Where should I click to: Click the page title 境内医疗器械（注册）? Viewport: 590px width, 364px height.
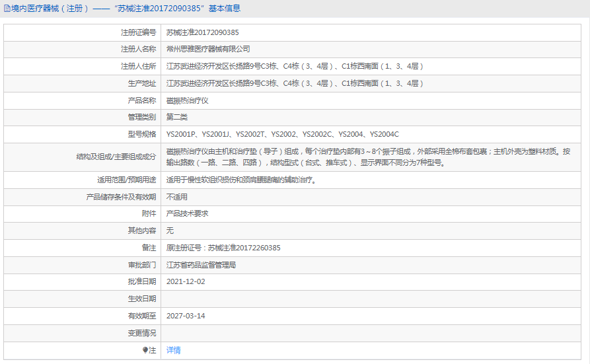(x=50, y=9)
